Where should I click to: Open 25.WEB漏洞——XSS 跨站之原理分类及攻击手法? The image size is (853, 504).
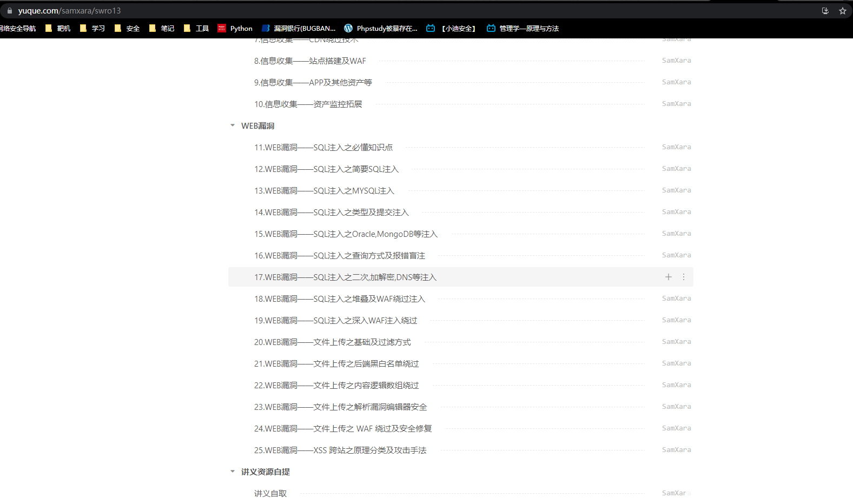tap(340, 450)
